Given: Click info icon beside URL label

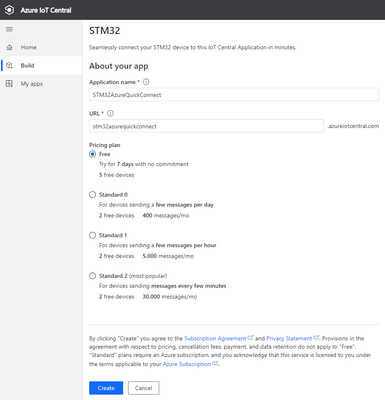Looking at the screenshot, I should (x=110, y=113).
